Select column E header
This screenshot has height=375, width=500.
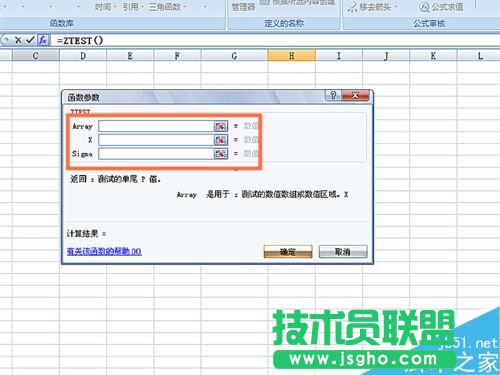[x=130, y=56]
